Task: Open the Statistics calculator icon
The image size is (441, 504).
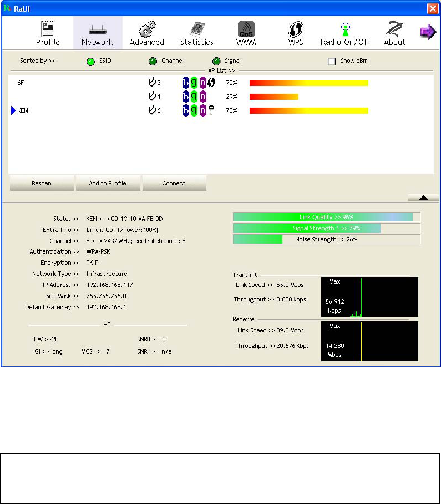Action: tap(197, 29)
